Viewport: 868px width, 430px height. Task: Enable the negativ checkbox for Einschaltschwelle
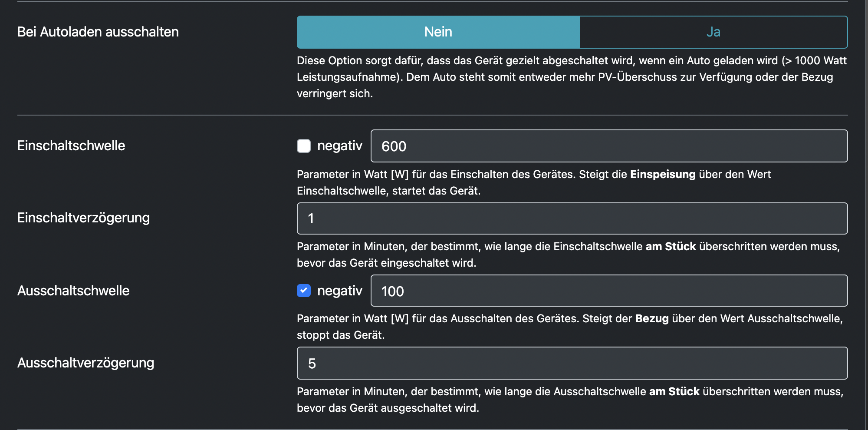[304, 146]
